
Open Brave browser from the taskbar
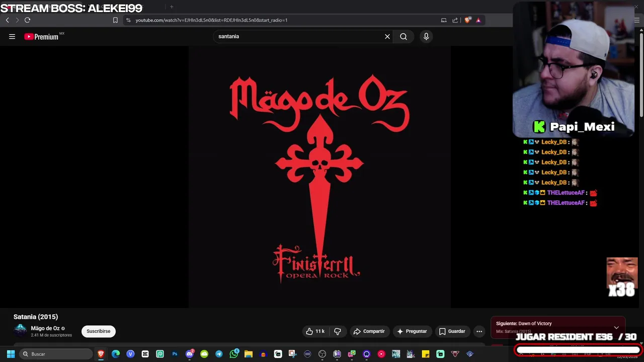101,354
